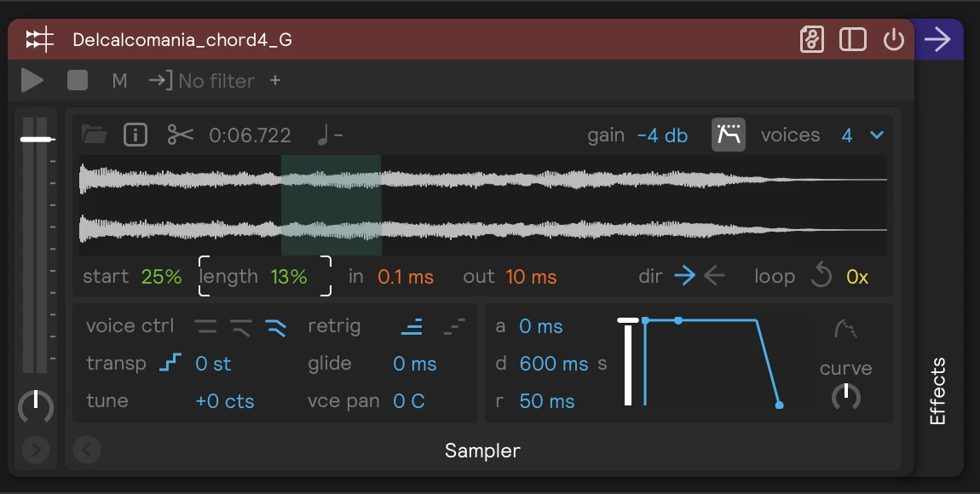Open the Effects side tab
The width and height of the screenshot is (980, 494).
pyautogui.click(x=937, y=391)
